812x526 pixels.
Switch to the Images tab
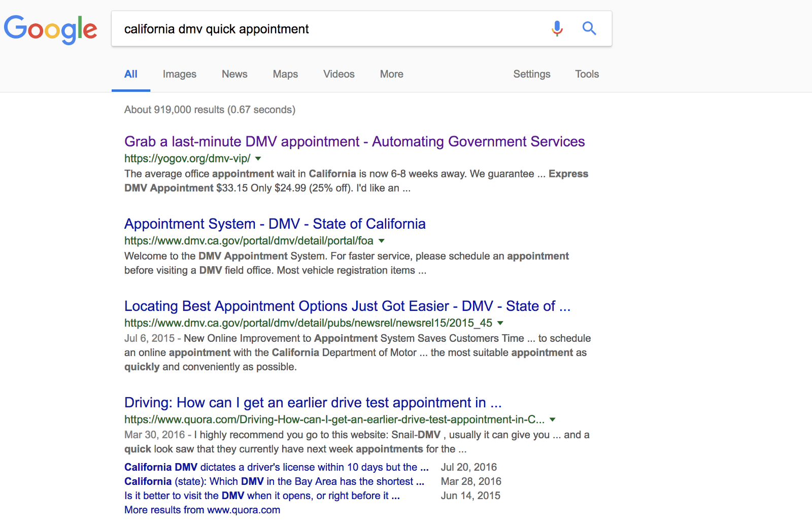[x=179, y=74]
